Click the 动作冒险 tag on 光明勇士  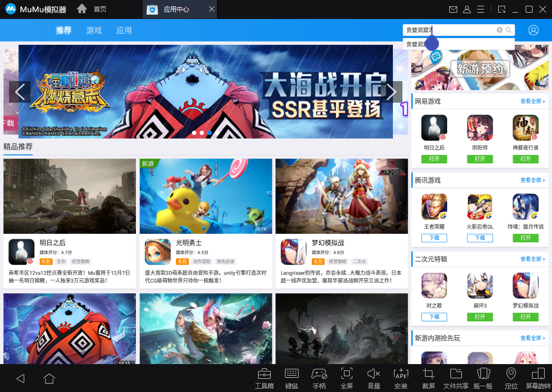coord(202,262)
